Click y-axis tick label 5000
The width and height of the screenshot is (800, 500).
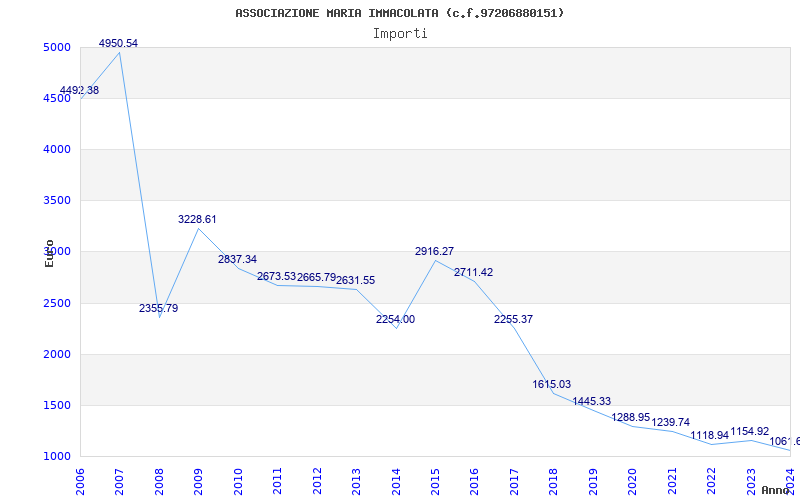[57, 47]
